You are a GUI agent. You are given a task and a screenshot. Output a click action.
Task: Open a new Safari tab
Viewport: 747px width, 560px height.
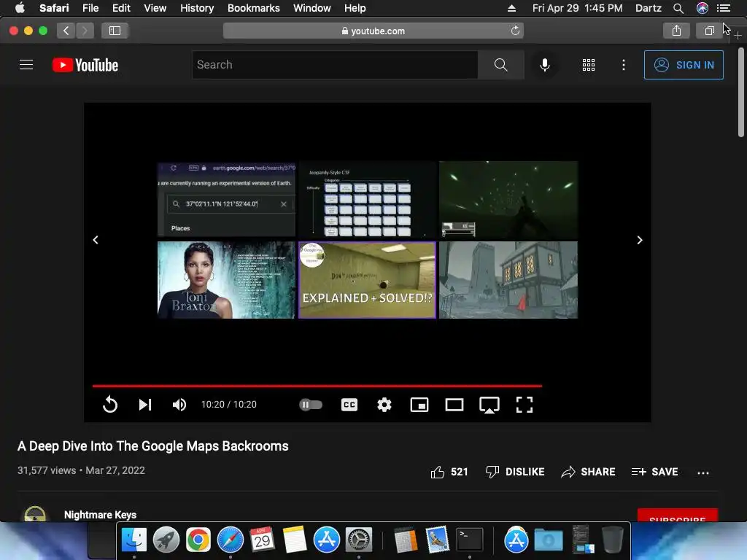738,35
